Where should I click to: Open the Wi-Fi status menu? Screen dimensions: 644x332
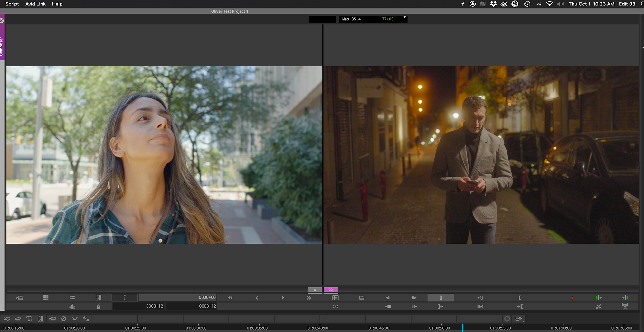click(549, 4)
